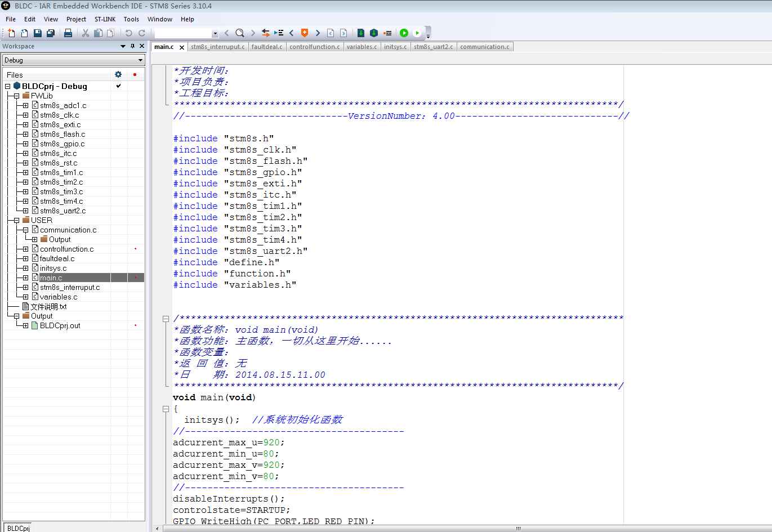Screen dimensions: 772x532
Task: Switch to variables.c editor tab
Action: 362,47
